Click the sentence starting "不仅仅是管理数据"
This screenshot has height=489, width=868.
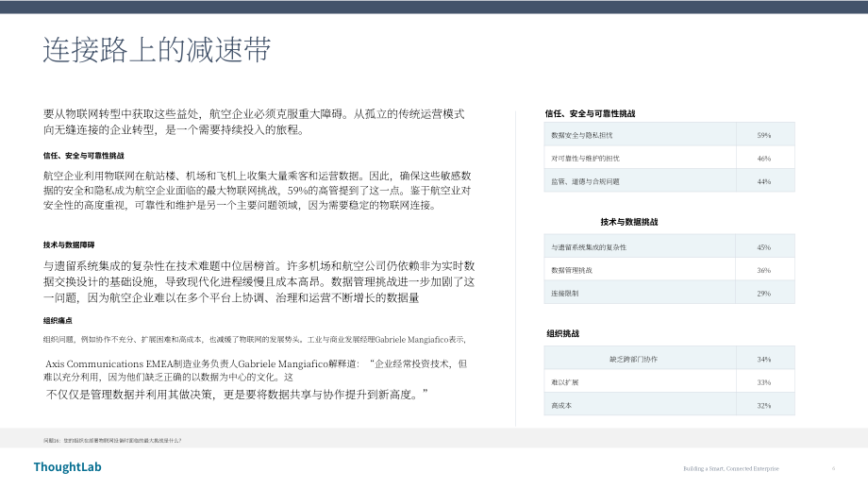tap(237, 395)
